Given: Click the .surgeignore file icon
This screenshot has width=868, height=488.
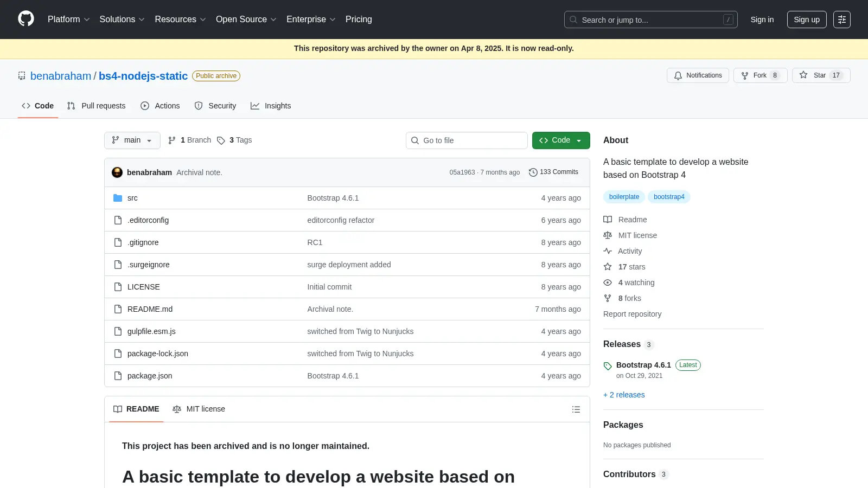Looking at the screenshot, I should pyautogui.click(x=118, y=265).
